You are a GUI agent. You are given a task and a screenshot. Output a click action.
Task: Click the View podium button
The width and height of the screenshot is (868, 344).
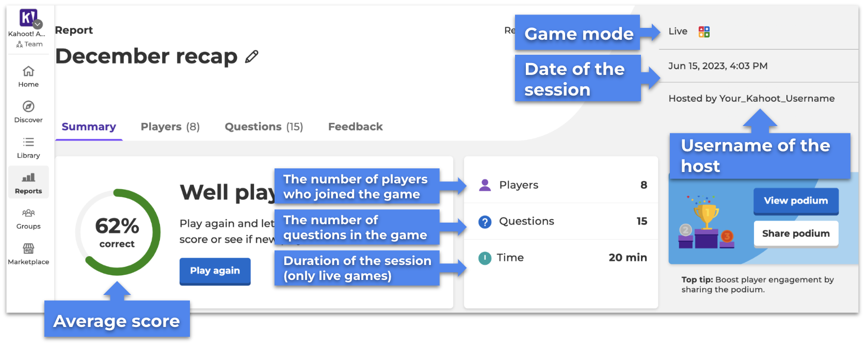tap(795, 201)
